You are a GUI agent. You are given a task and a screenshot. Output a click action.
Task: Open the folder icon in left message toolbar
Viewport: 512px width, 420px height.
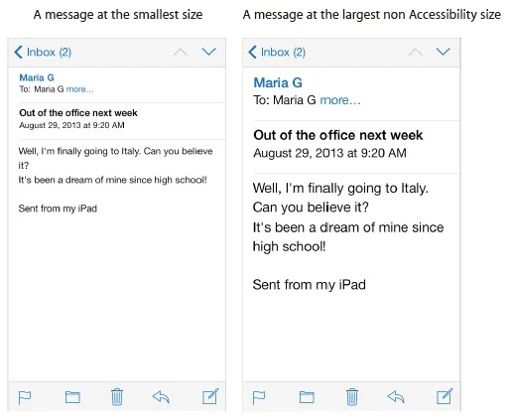(x=72, y=397)
